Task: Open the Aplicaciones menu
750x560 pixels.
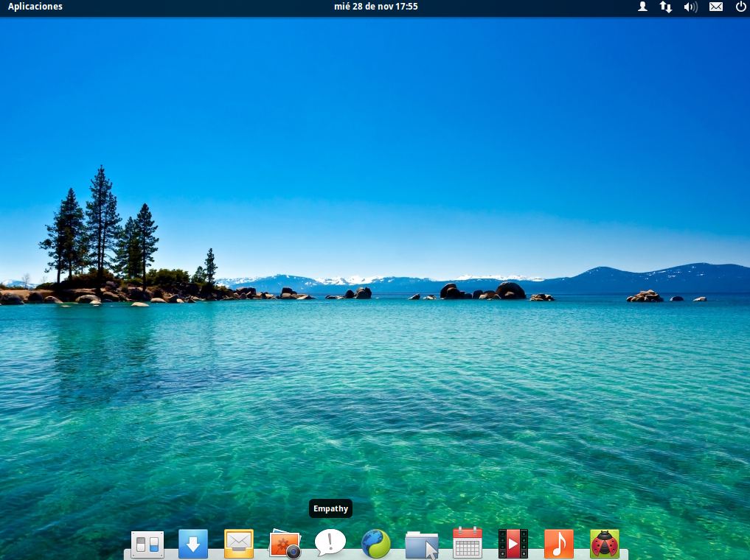Action: click(x=35, y=7)
